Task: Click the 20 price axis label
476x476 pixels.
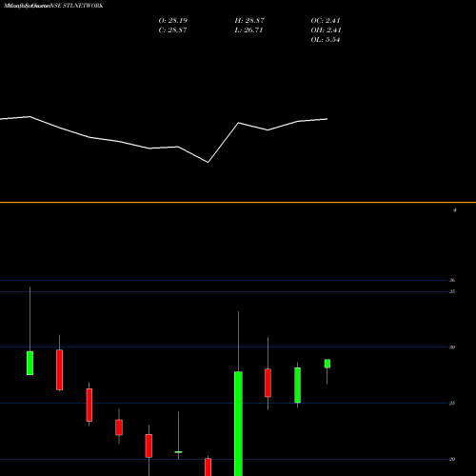Action: [x=452, y=459]
